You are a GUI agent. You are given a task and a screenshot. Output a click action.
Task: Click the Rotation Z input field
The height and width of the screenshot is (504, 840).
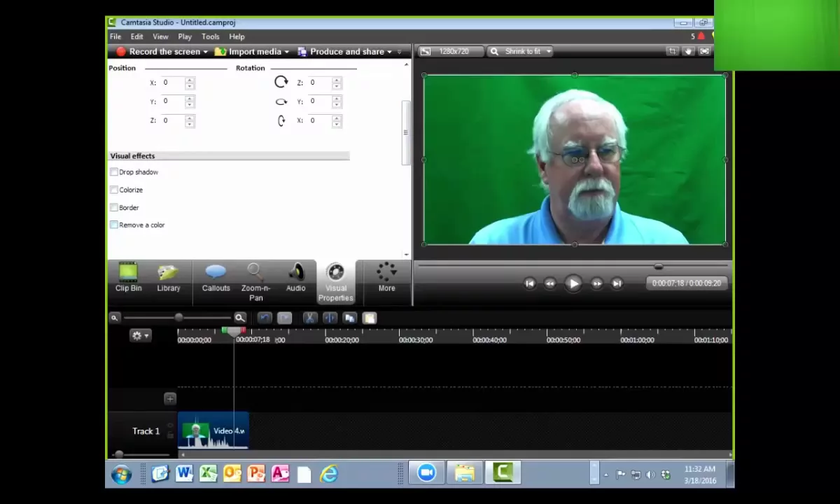click(x=320, y=83)
